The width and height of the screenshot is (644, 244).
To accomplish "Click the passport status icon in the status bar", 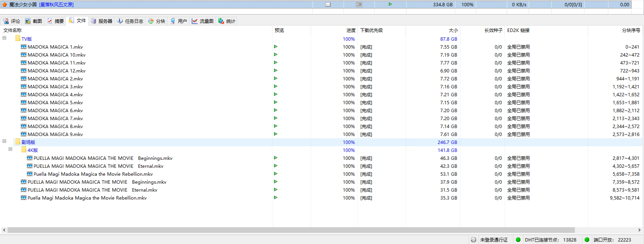I will point(473,240).
